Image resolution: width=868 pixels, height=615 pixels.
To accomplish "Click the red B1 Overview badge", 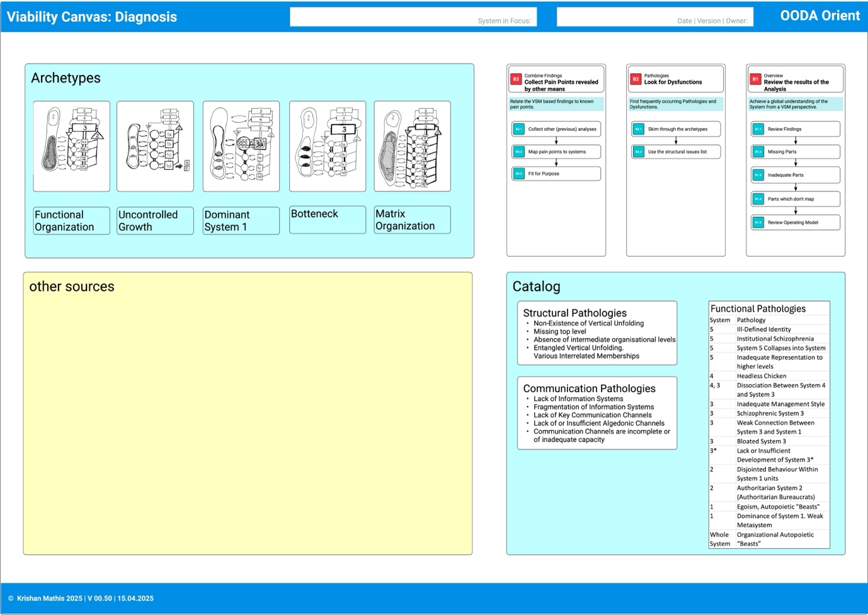I will pos(755,79).
